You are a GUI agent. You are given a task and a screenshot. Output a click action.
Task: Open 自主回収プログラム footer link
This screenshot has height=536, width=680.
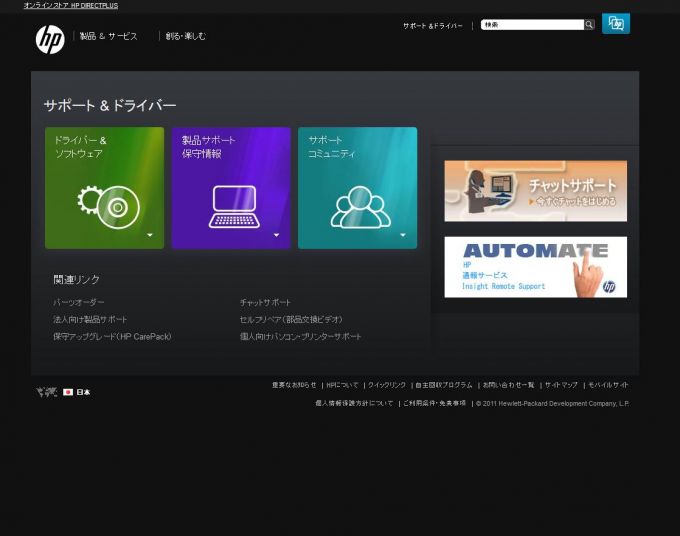click(x=444, y=385)
